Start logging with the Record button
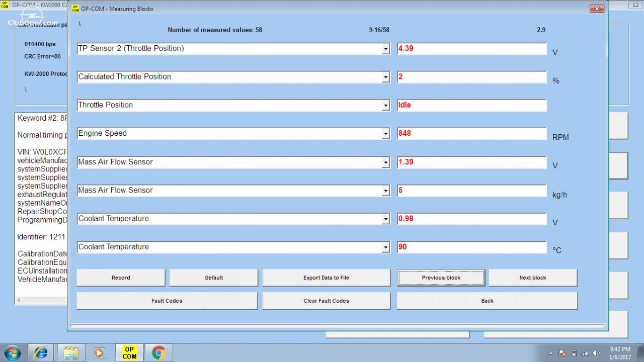644x362 pixels. coord(121,278)
